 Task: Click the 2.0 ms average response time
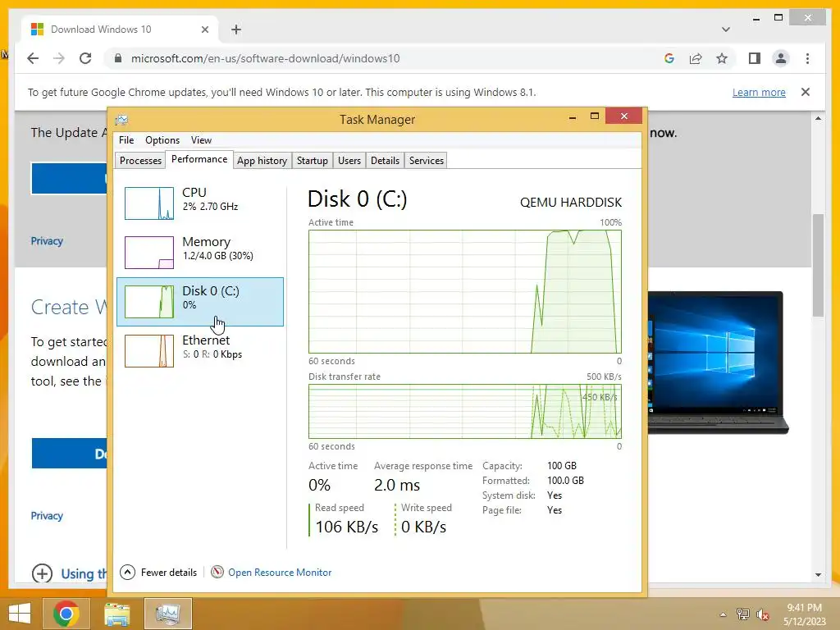point(397,486)
